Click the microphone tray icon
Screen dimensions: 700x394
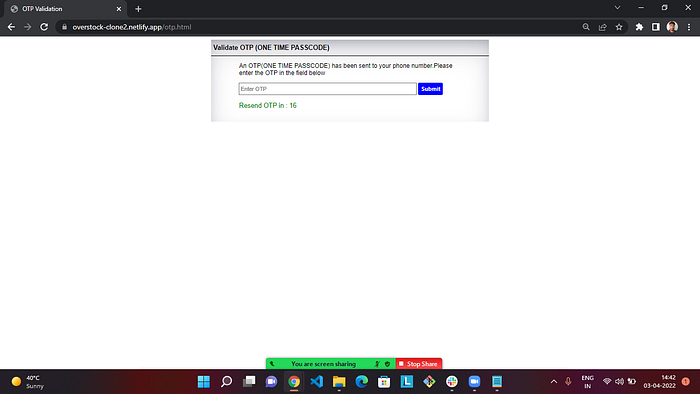(x=568, y=382)
